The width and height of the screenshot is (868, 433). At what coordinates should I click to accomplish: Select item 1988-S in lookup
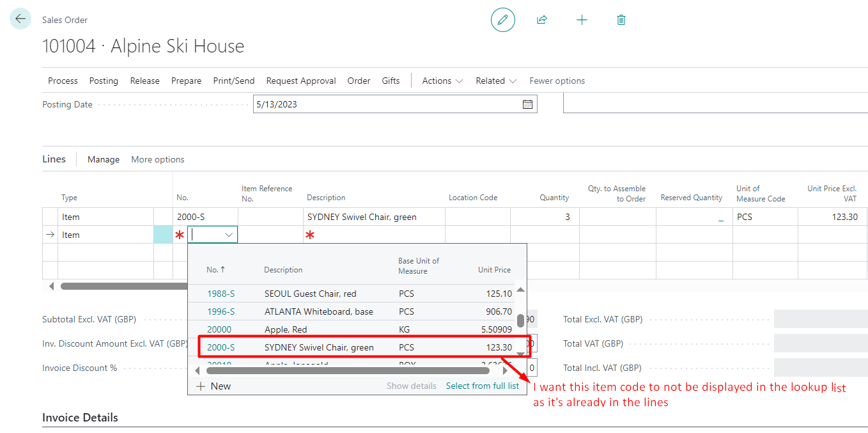coord(221,294)
